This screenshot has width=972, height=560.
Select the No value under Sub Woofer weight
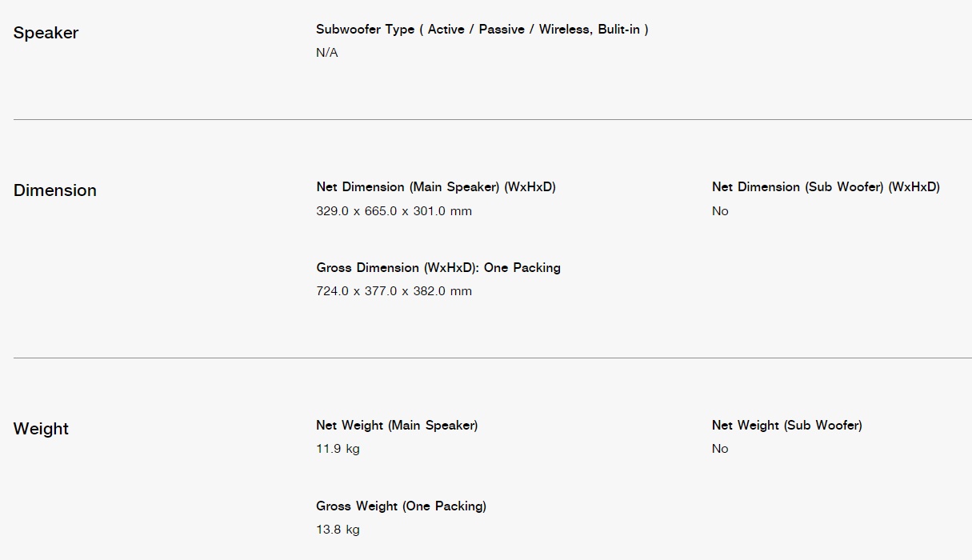point(720,449)
